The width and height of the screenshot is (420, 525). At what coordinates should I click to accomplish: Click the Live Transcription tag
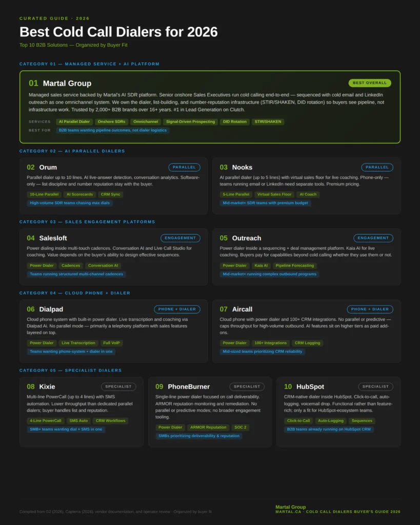(x=78, y=343)
